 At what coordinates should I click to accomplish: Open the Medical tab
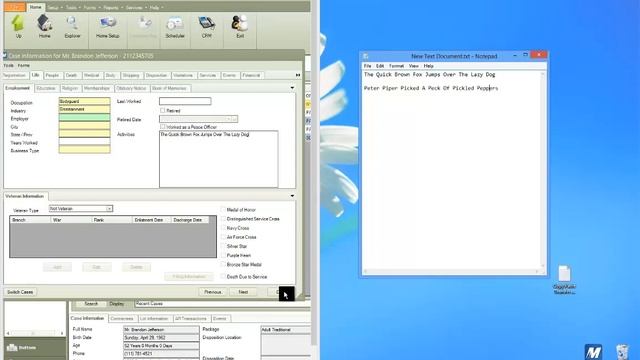point(91,75)
